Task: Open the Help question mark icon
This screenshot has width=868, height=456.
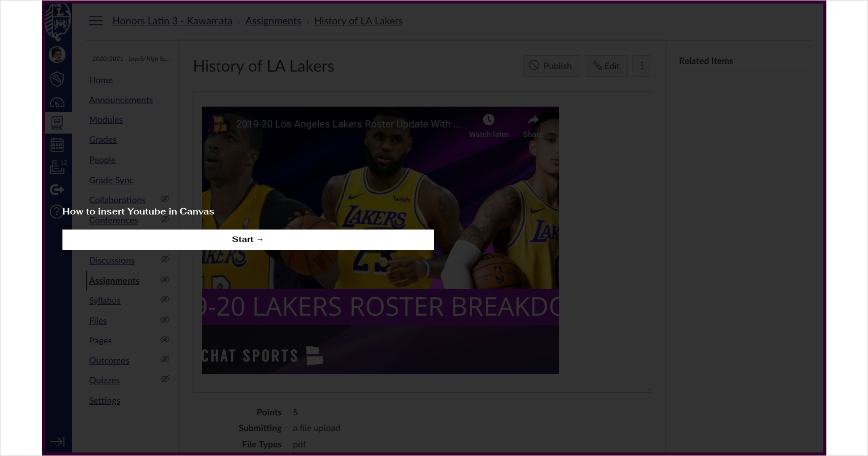Action: [55, 211]
